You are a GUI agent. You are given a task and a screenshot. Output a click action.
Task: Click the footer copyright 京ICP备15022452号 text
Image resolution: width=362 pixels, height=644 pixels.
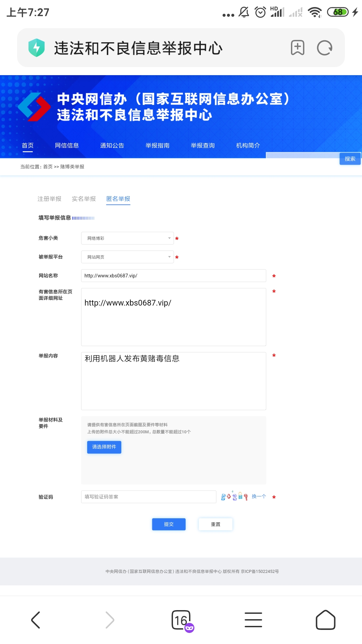tap(260, 571)
